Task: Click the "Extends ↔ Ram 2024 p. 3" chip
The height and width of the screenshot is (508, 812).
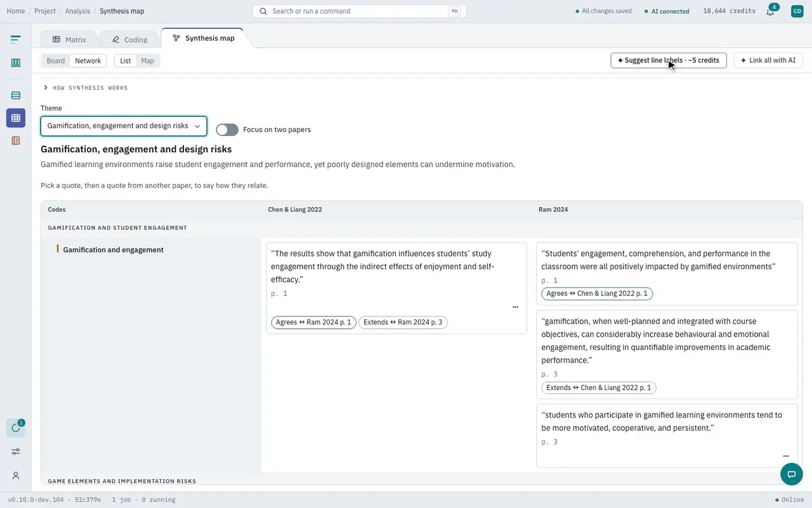Action: (x=403, y=323)
